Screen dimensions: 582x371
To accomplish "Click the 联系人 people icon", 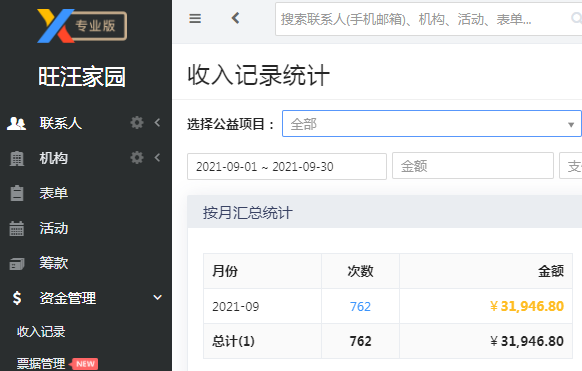I will pos(16,123).
